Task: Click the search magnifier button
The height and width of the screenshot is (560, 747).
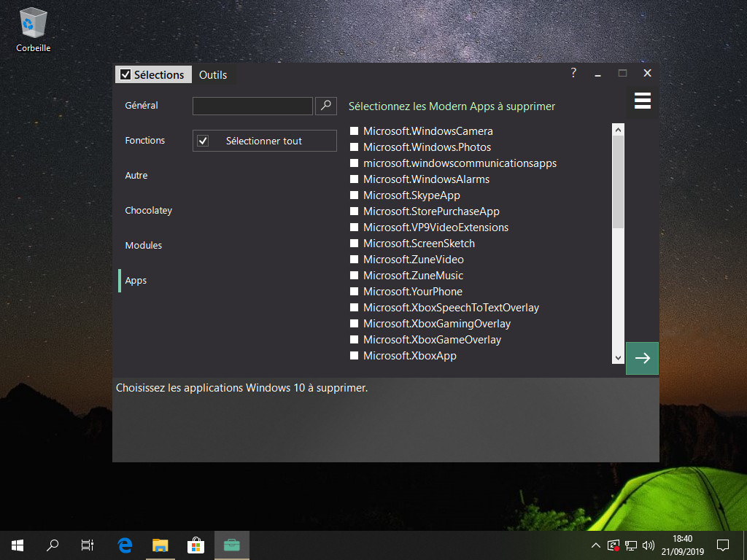Action: 326,106
